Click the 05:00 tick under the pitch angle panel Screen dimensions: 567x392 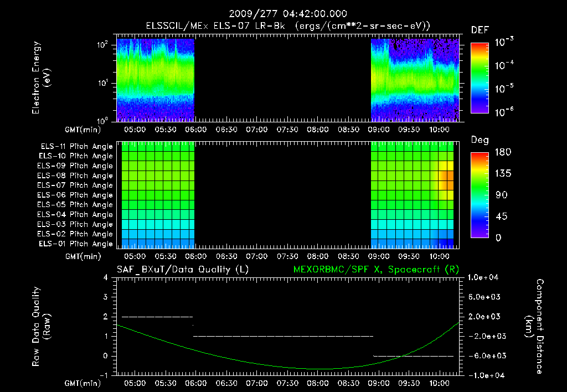pos(135,257)
